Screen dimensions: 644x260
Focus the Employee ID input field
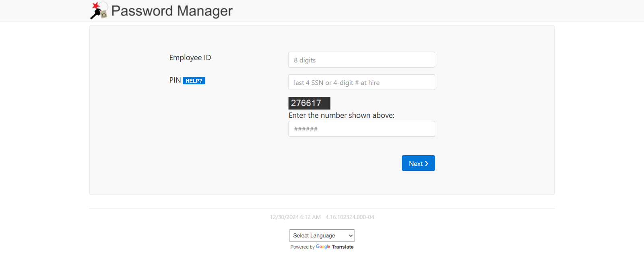click(x=361, y=59)
